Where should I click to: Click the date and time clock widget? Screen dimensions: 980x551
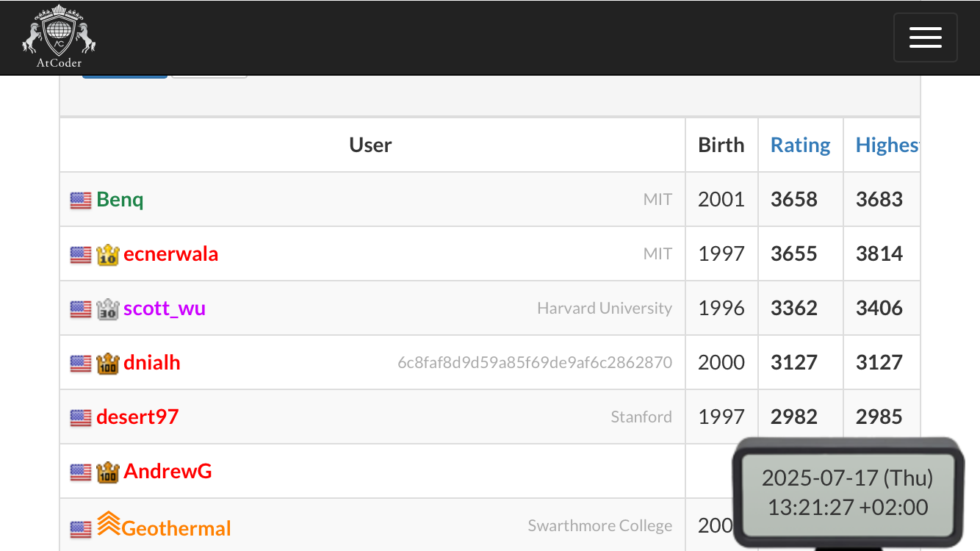(x=848, y=492)
